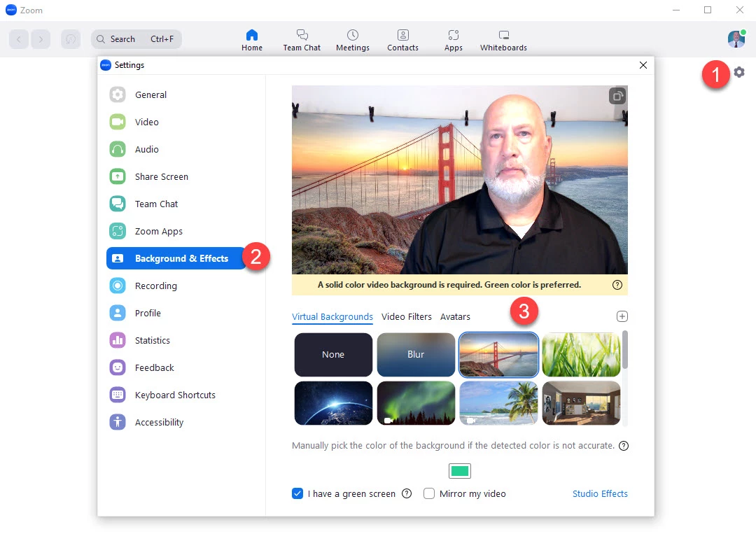The width and height of the screenshot is (756, 548).
Task: Choose Golden Gate Bridge background thumbnail
Action: [x=498, y=355]
